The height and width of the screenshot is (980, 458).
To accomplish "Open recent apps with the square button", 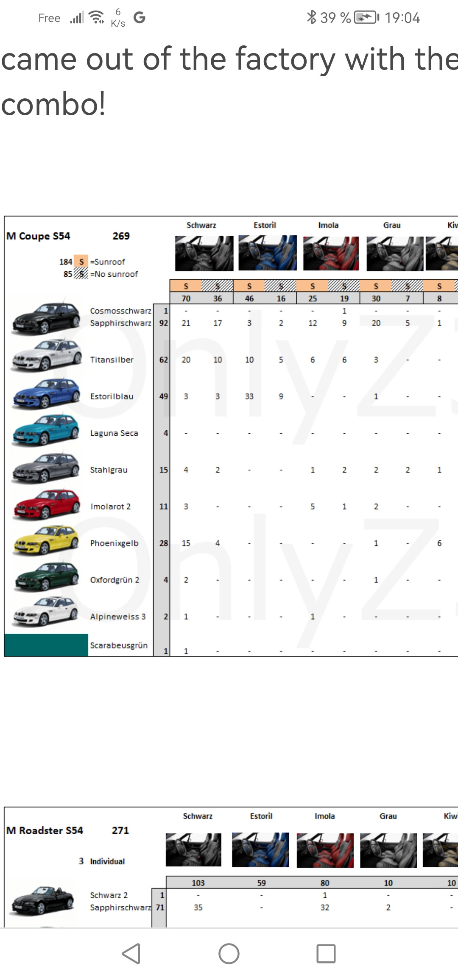I will point(326,954).
